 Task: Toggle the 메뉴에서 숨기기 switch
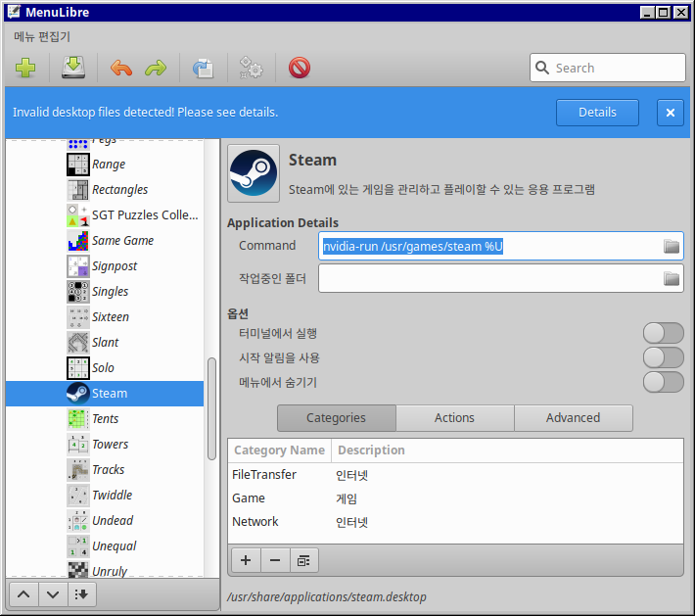point(663,382)
